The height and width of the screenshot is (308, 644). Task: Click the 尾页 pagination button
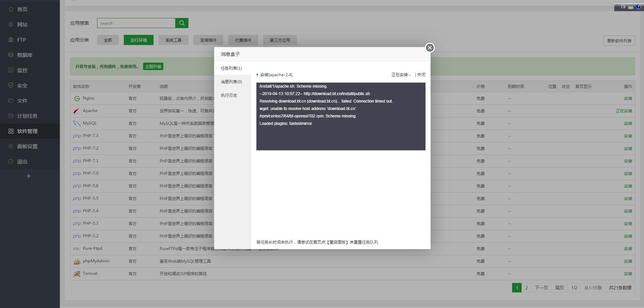click(x=559, y=288)
